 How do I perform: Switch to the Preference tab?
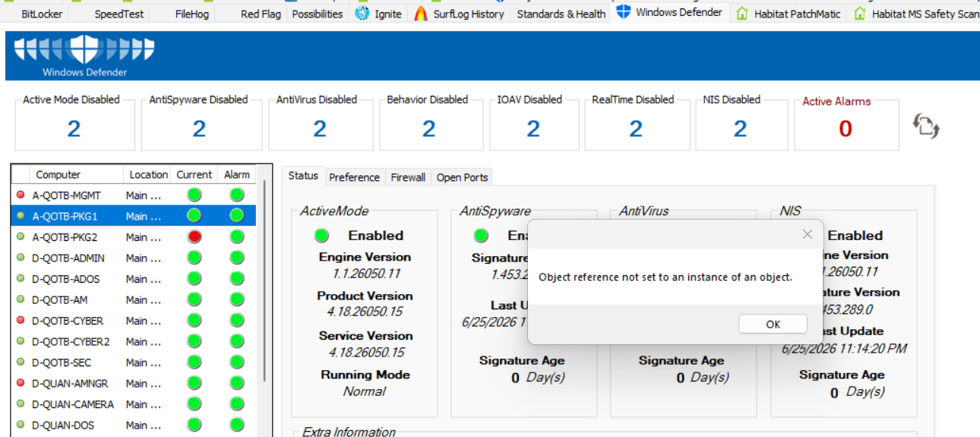354,177
